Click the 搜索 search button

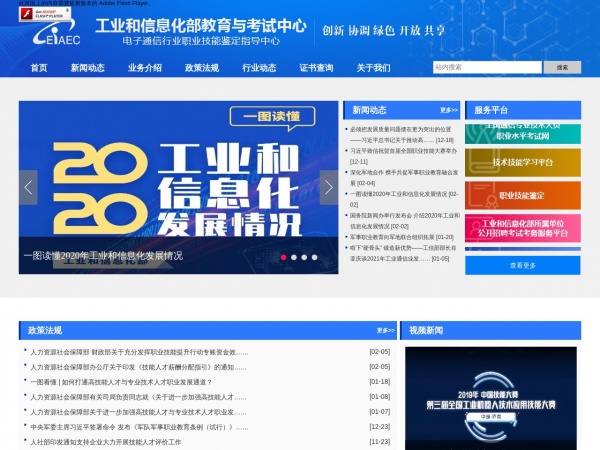[562, 67]
